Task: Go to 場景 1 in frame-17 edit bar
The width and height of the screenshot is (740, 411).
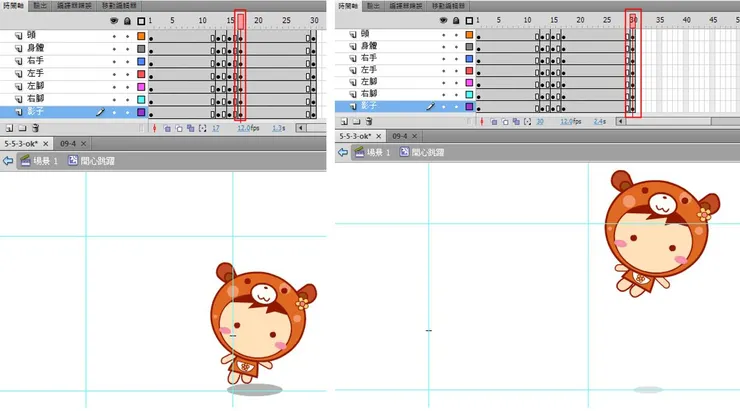Action: pyautogui.click(x=39, y=161)
